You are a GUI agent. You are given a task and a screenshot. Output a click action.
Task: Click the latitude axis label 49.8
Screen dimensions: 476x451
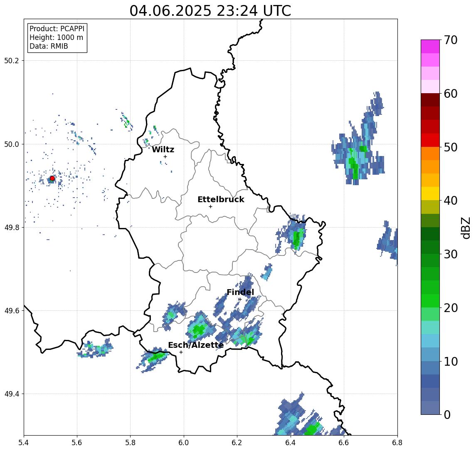[11, 227]
